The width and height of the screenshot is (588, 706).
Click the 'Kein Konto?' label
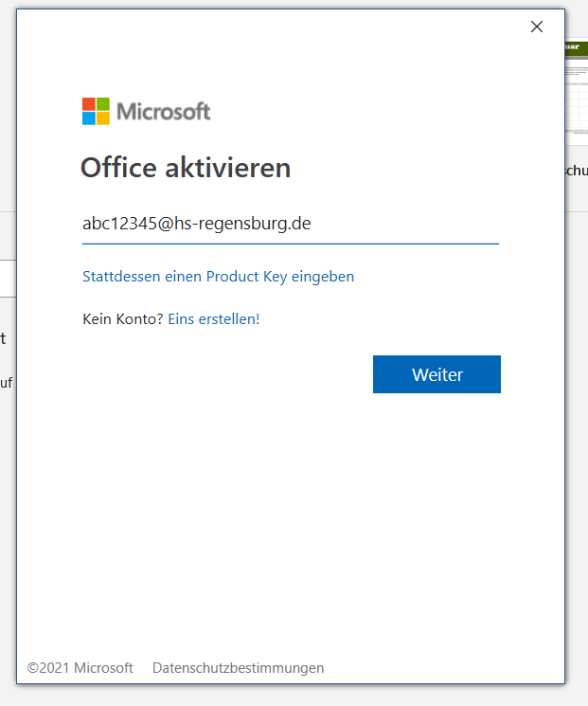pyautogui.click(x=123, y=319)
